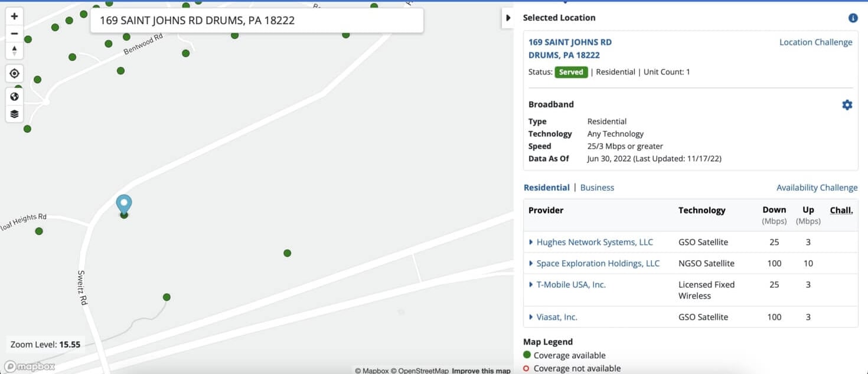Click the Provider column header

[x=546, y=210]
